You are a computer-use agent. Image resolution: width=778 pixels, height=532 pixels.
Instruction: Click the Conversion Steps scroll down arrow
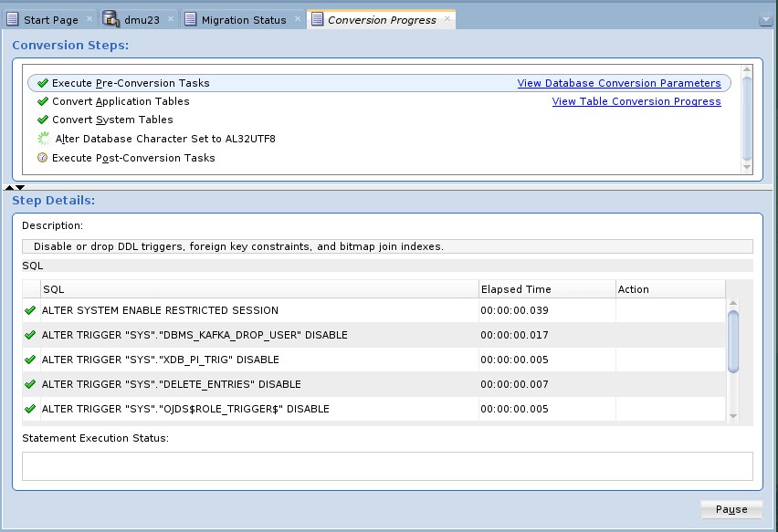[747, 167]
